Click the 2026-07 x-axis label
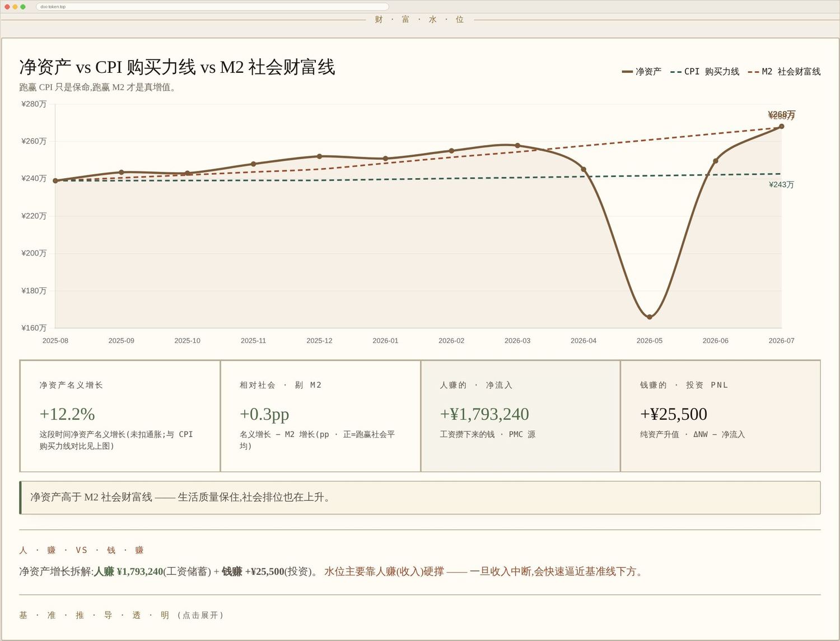840x641 pixels. tap(782, 341)
